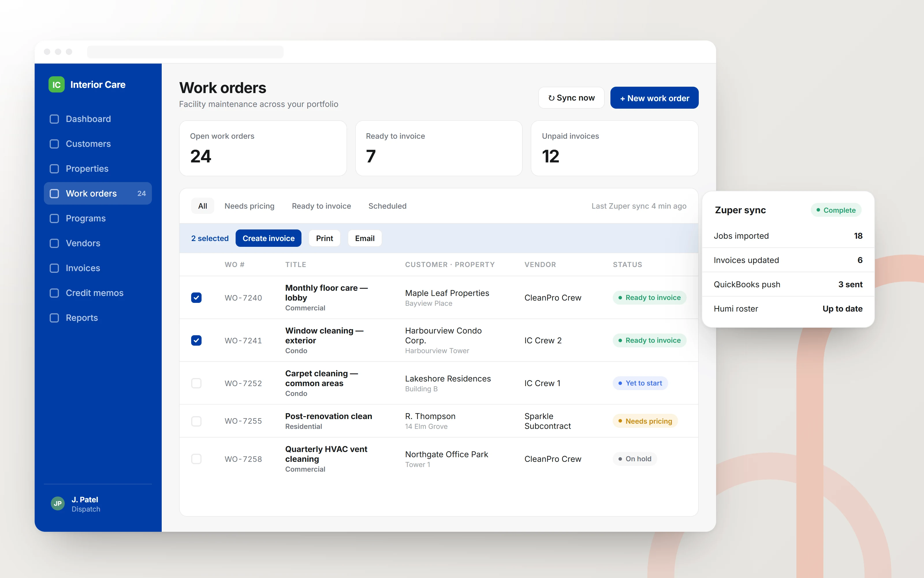Click the Properties sidebar icon
This screenshot has width=924, height=578.
(54, 168)
